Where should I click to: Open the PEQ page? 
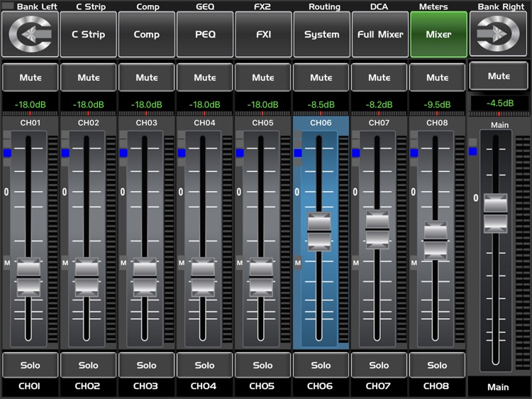(x=205, y=34)
